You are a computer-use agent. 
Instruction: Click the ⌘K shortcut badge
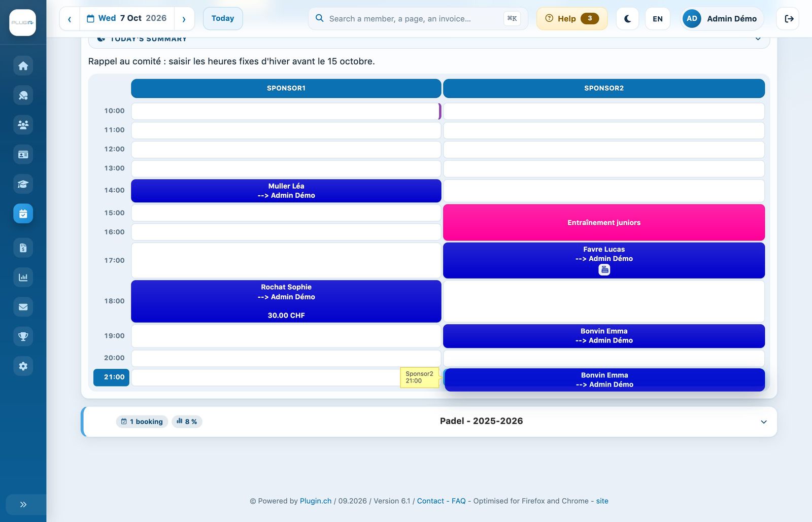(512, 19)
